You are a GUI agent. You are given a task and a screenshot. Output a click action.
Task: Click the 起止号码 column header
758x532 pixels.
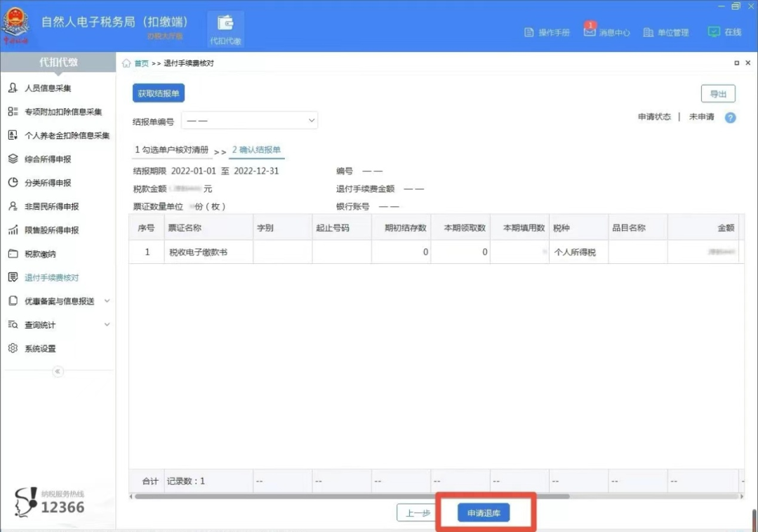point(342,227)
